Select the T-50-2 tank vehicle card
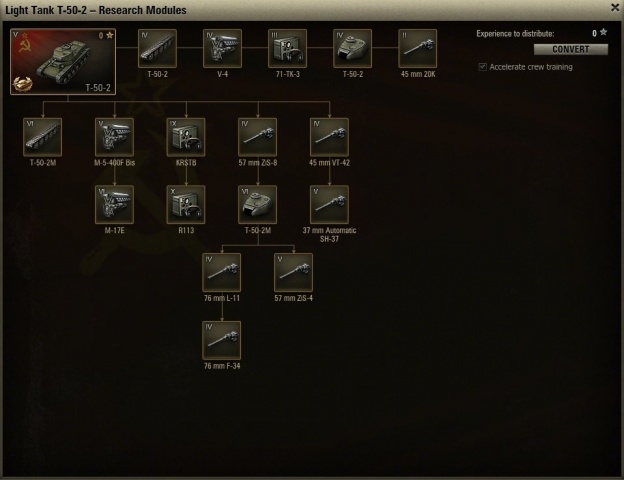The image size is (624, 480). point(63,61)
